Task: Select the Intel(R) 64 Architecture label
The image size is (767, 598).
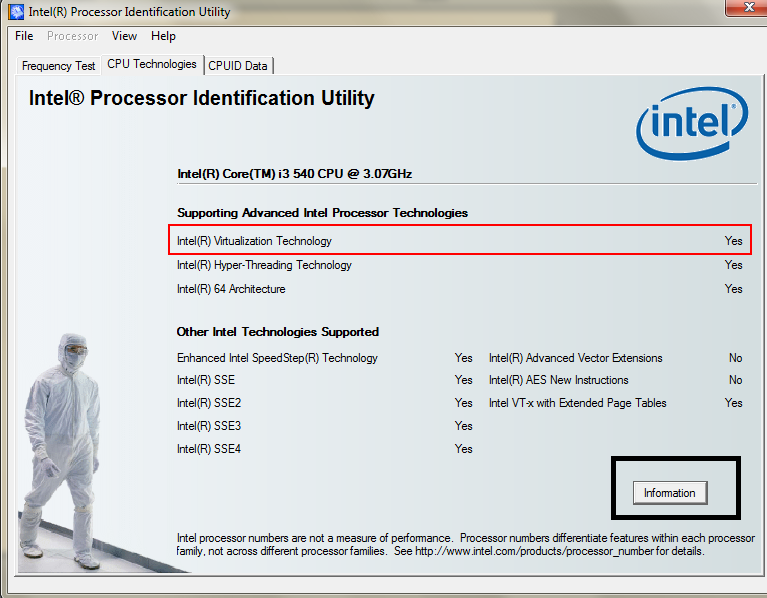Action: tap(231, 289)
